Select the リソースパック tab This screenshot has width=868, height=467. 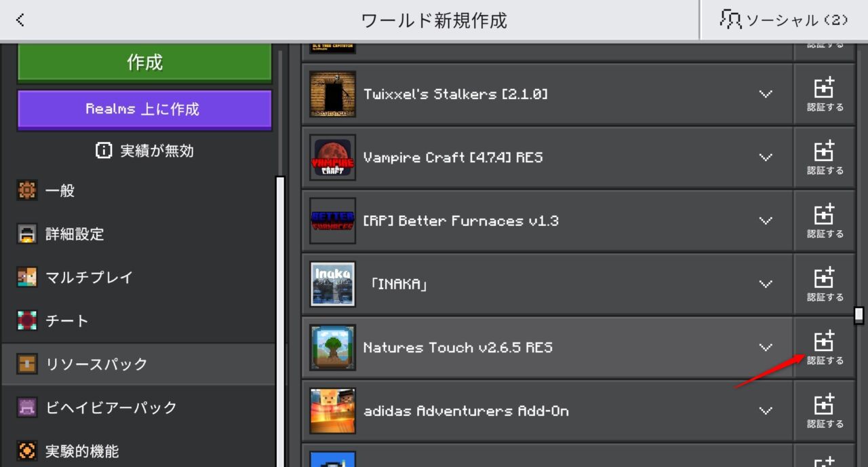tap(138, 365)
